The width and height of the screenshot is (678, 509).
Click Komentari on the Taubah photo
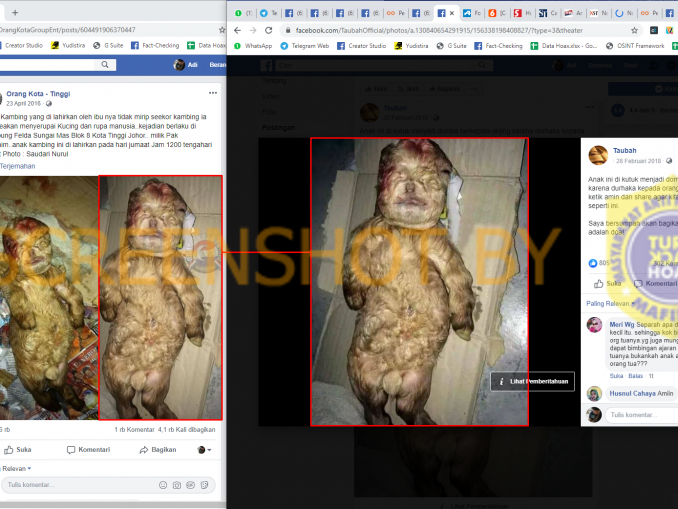656,284
